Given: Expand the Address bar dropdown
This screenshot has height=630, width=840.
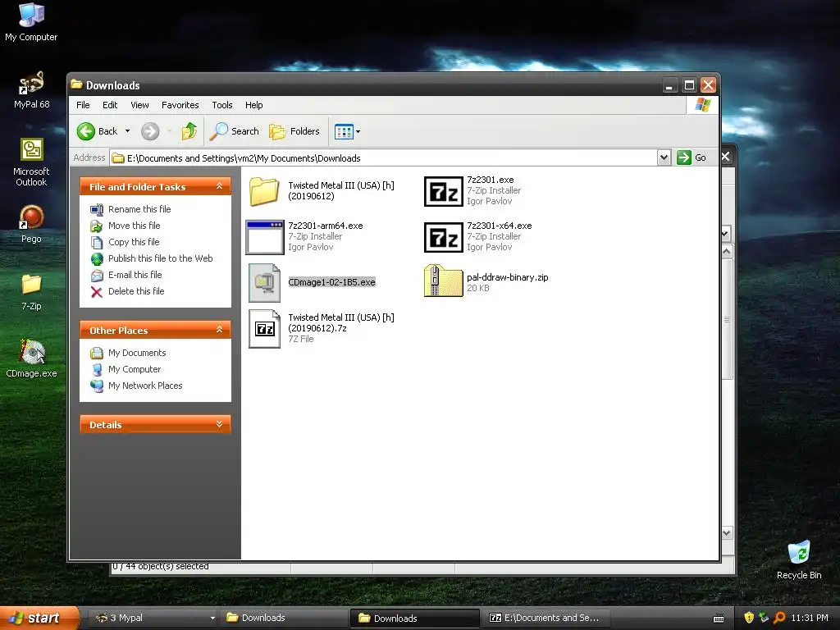Looking at the screenshot, I should click(x=664, y=157).
